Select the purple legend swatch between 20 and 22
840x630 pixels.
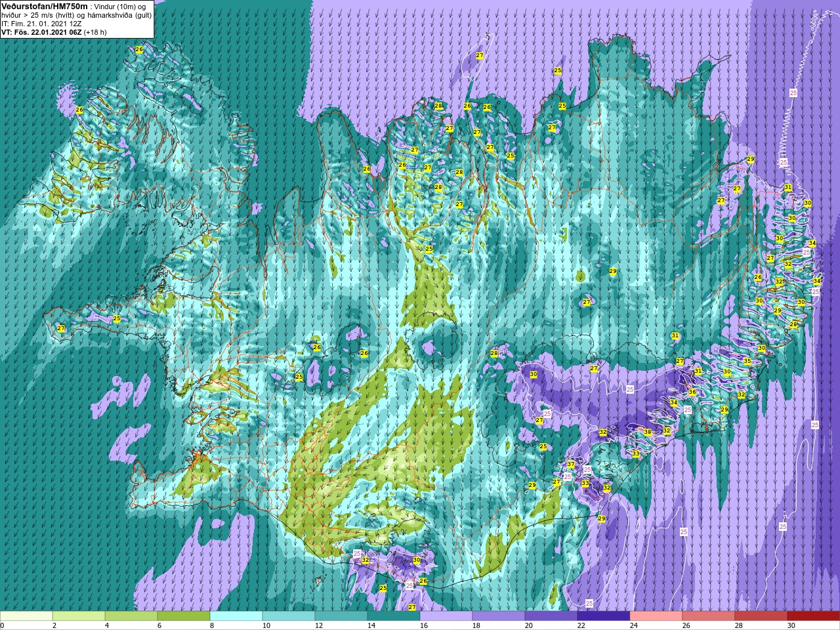coord(551,617)
